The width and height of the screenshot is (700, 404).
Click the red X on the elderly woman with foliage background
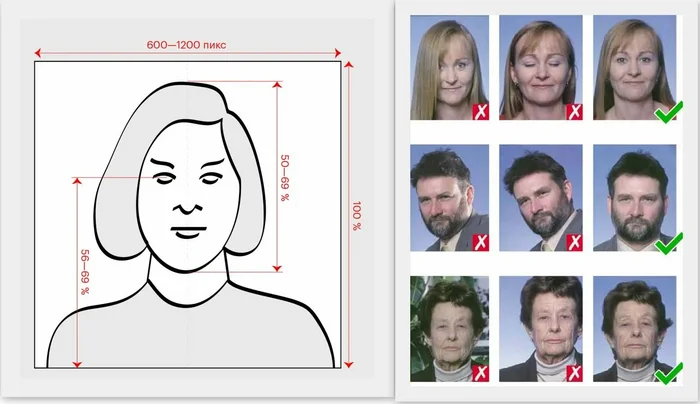(x=481, y=373)
